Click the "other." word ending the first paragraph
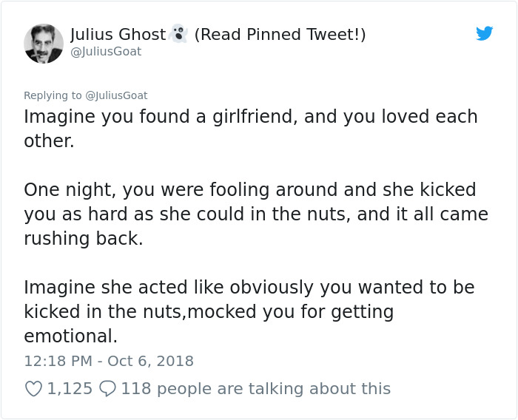Image resolution: width=518 pixels, height=420 pixels. (49, 141)
